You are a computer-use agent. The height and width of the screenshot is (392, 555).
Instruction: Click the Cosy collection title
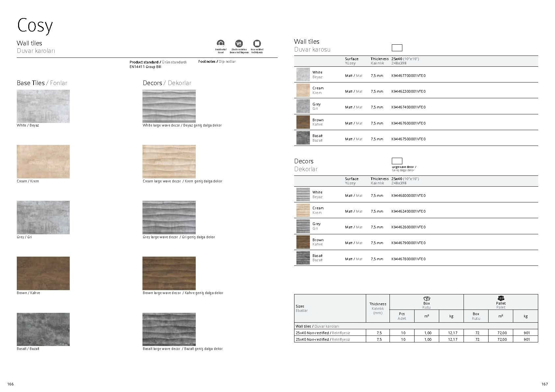[x=35, y=26]
